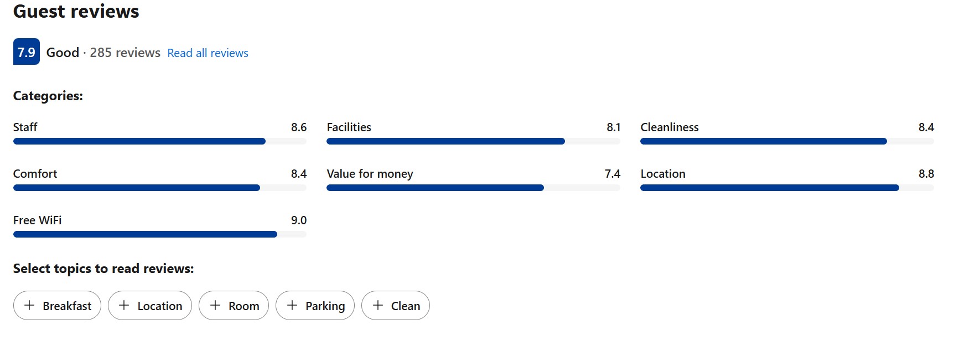
Task: Click the Free WiFi 9.0 score
Action: tap(299, 220)
